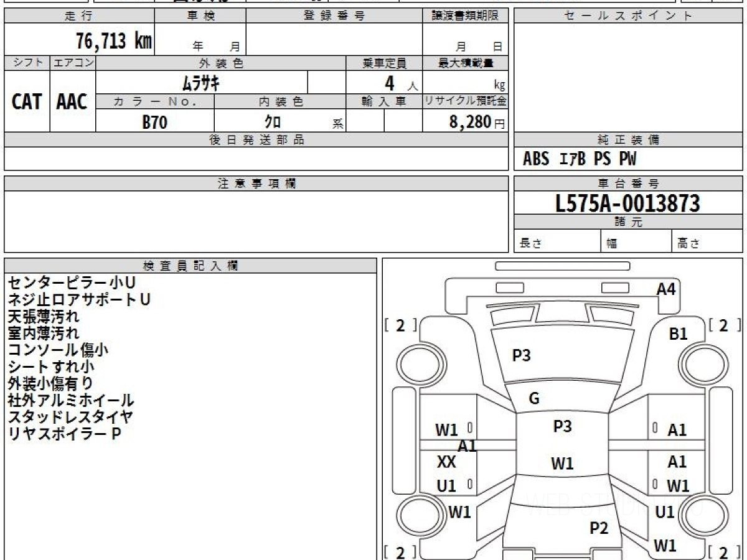
Task: Select interior color value クロ
Action: [273, 122]
